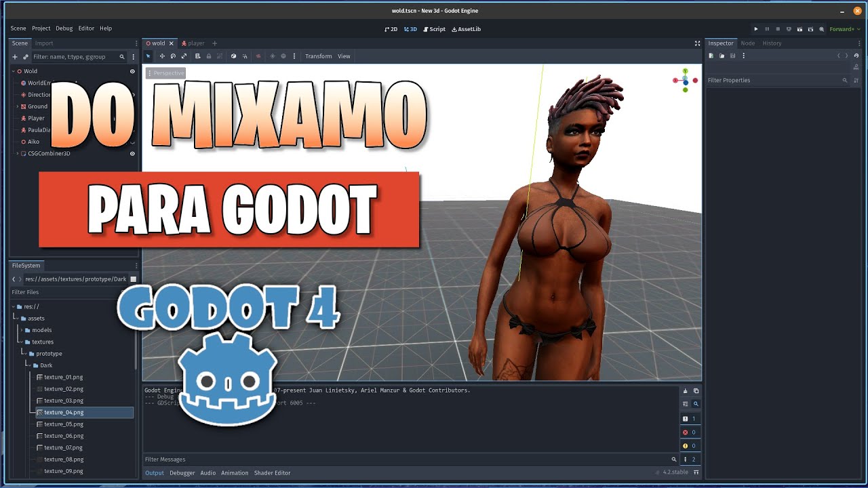868x488 pixels.
Task: Activate the Move Mode tool
Action: [162, 56]
